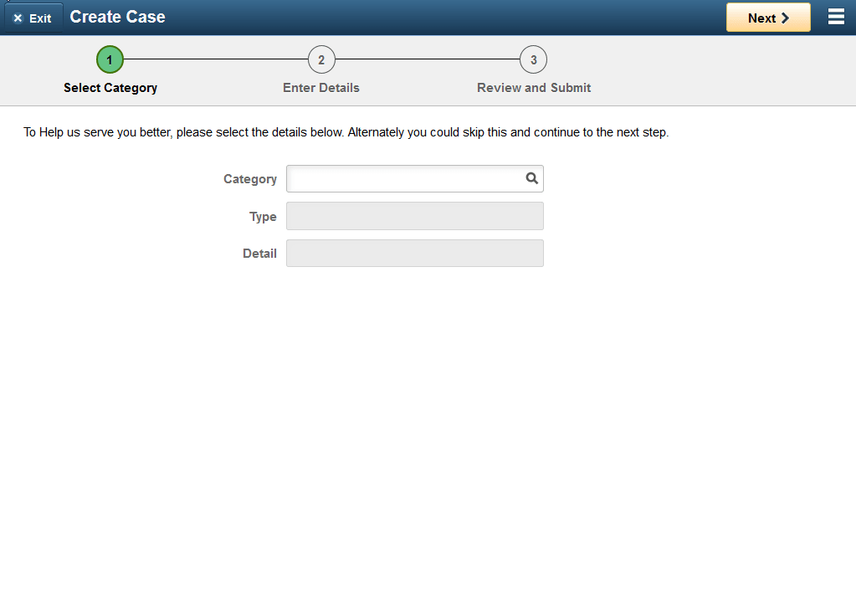Screen dimensions: 856x616
Task: Select the green step 1 circle
Action: [110, 59]
